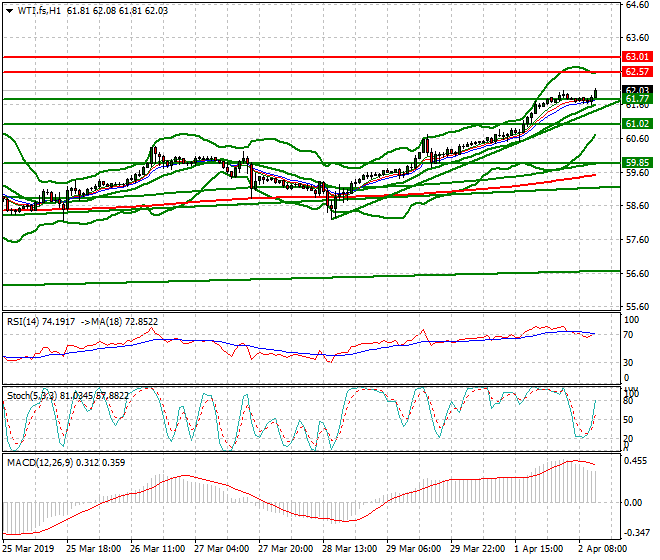Screen dimensions: 660x560
Task: Click the 25 Mar 2019 date label
Action: 28,549
